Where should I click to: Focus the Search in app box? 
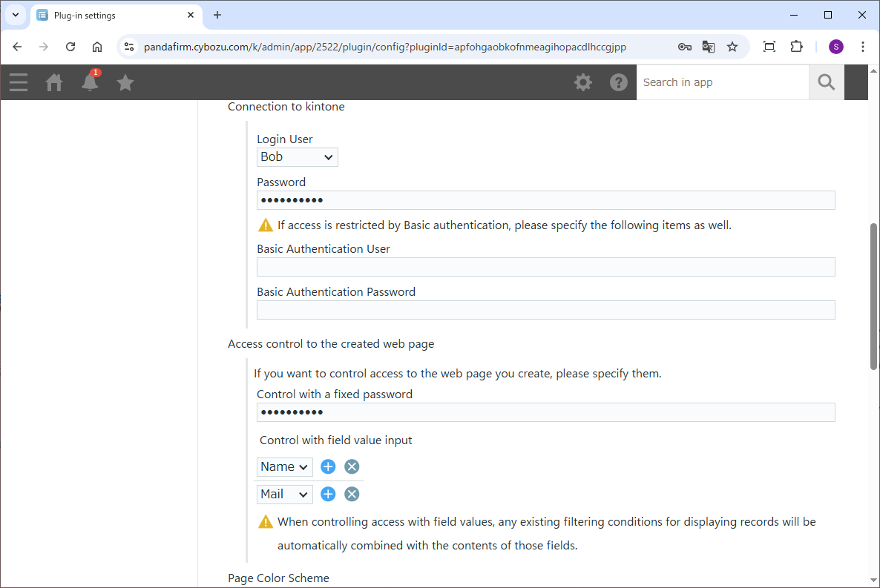tap(722, 82)
